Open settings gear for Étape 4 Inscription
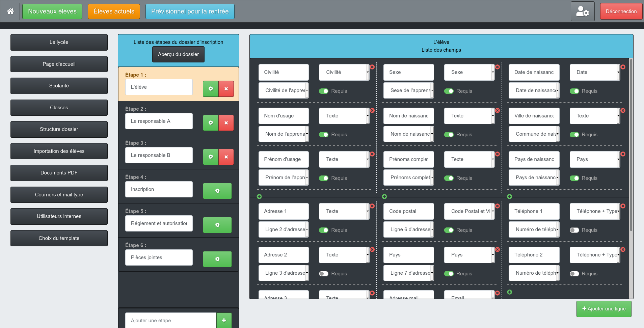The image size is (644, 328). coord(217,191)
